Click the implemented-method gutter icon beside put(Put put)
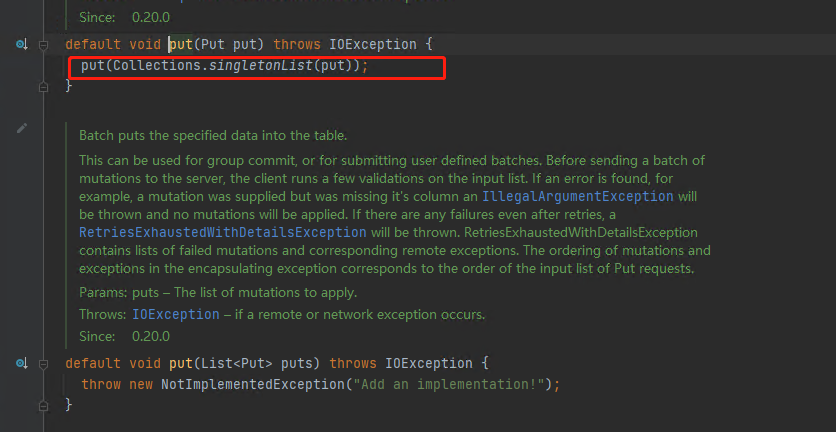836x432 pixels. pyautogui.click(x=21, y=44)
